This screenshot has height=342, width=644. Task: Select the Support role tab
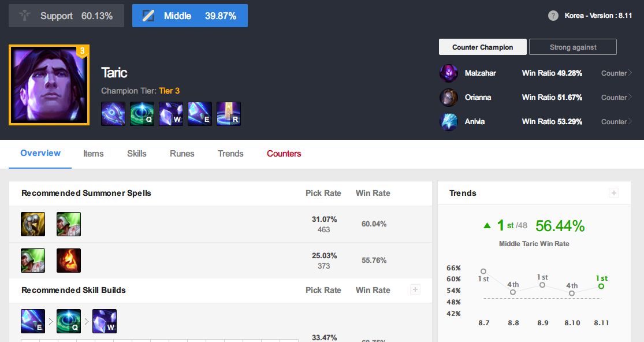click(66, 16)
